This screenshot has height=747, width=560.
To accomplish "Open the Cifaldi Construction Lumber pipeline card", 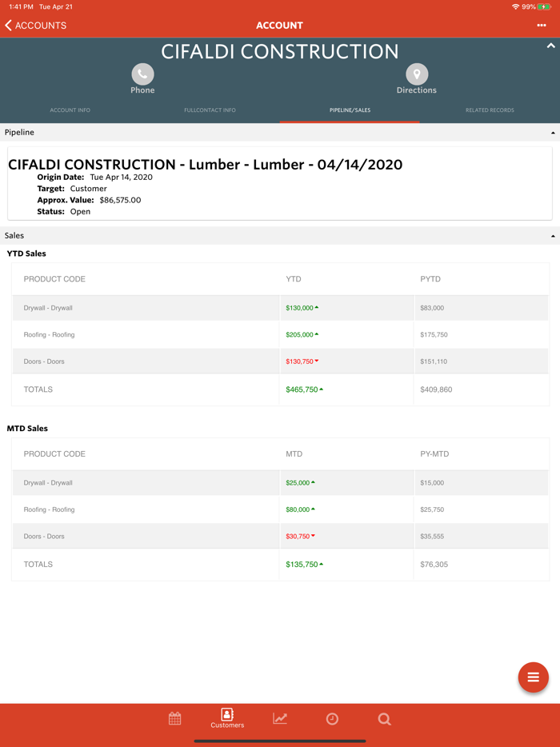I will pyautogui.click(x=280, y=184).
